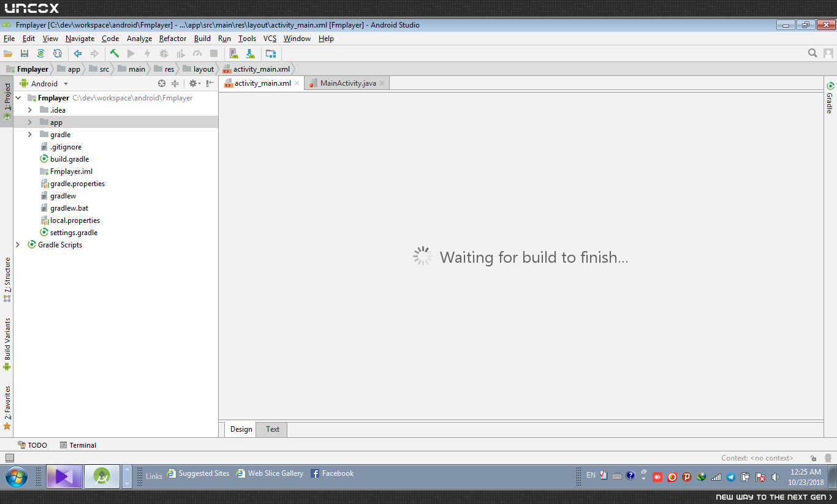
Task: Open the profiler gauge icon
Action: 197,54
